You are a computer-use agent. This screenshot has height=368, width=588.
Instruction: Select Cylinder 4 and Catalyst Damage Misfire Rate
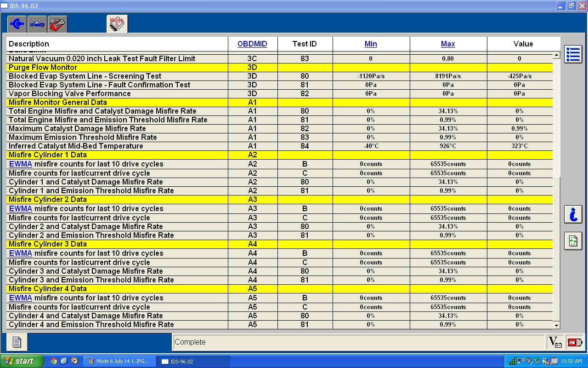279,316
